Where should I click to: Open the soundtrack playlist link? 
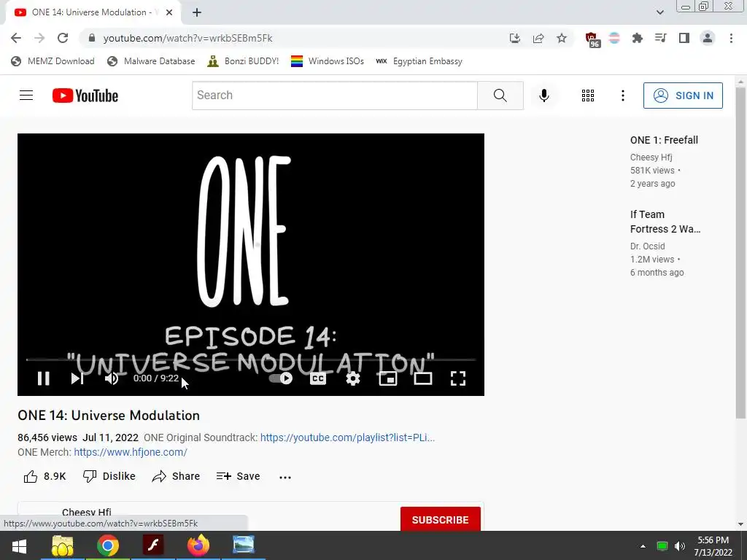[347, 437]
